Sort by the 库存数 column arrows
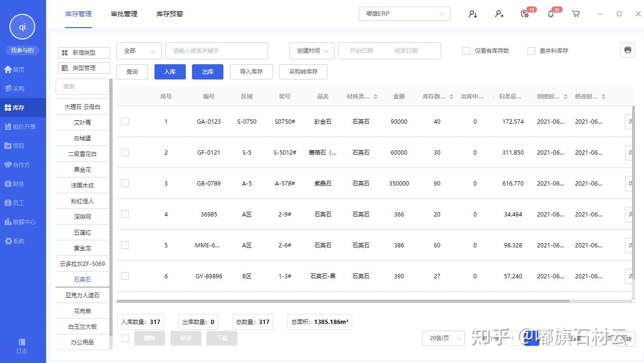This screenshot has width=644, height=363. pyautogui.click(x=452, y=97)
